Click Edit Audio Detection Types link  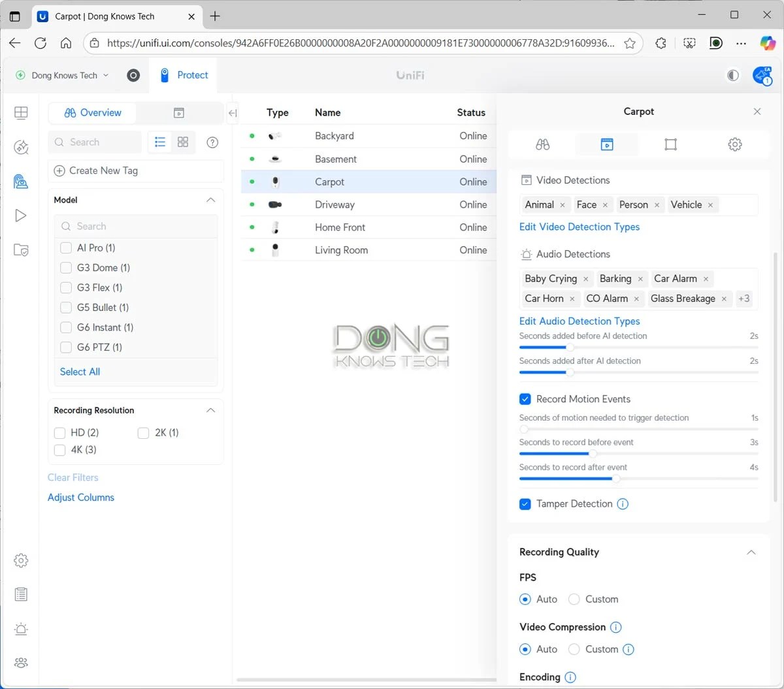click(x=580, y=321)
